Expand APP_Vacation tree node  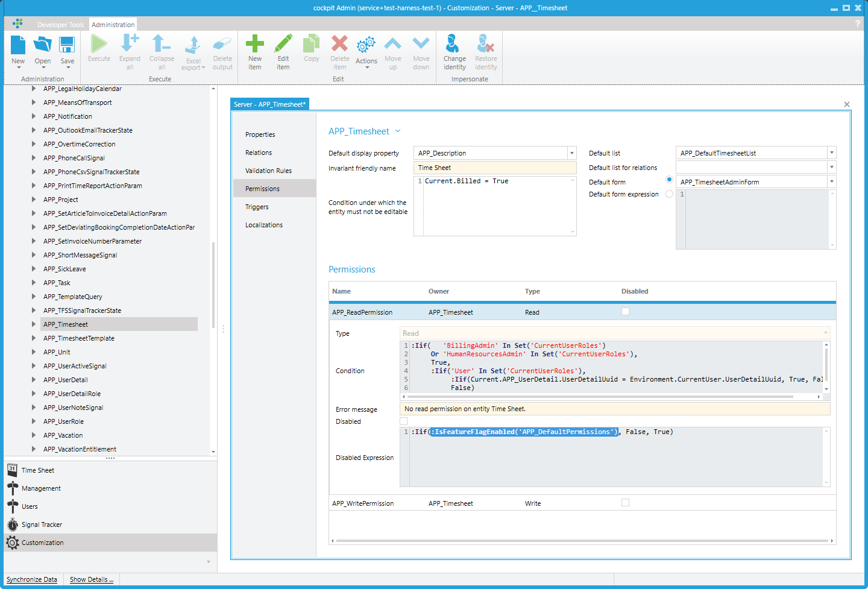[34, 435]
